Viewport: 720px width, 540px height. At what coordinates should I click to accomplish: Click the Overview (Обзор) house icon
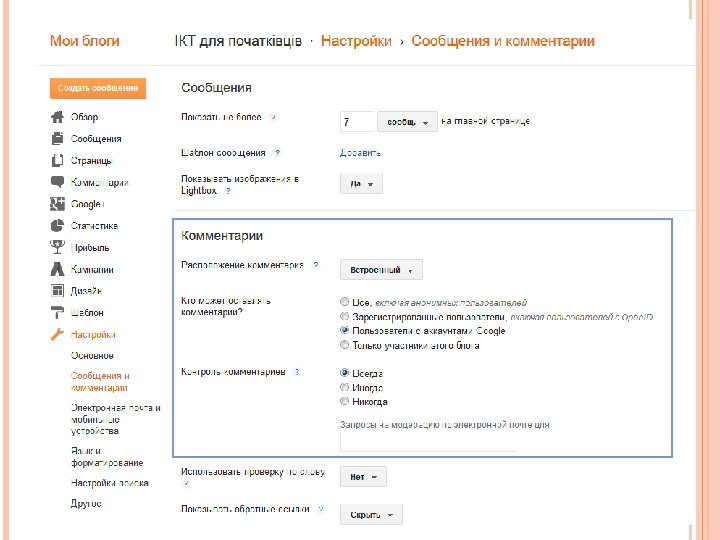click(x=57, y=117)
